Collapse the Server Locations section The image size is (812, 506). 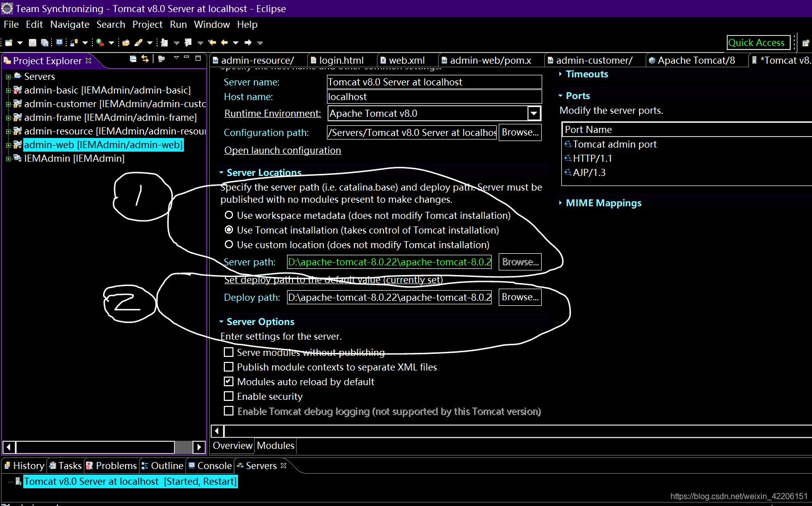click(221, 172)
